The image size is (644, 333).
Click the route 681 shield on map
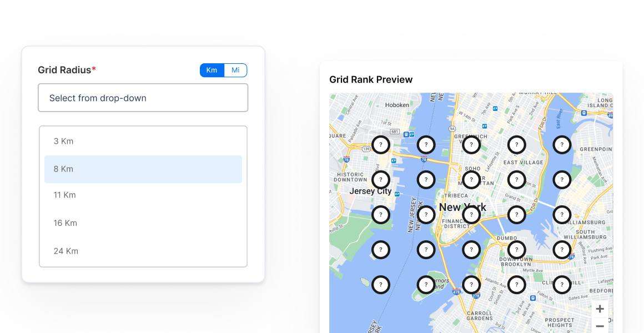[x=395, y=132]
